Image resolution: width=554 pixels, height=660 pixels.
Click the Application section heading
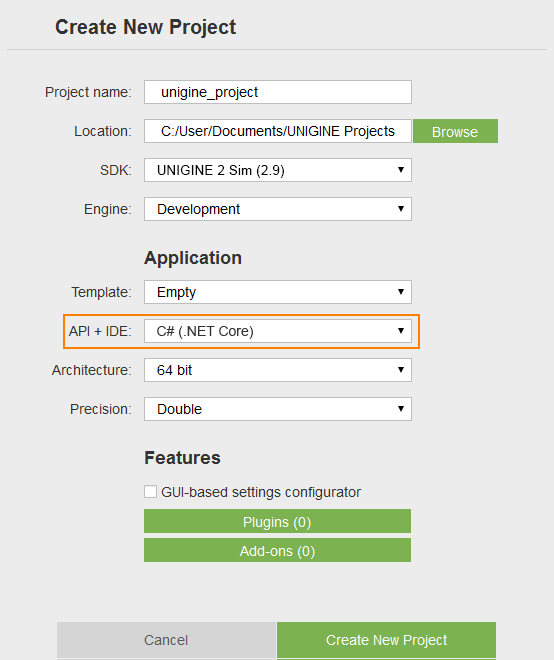(x=193, y=258)
